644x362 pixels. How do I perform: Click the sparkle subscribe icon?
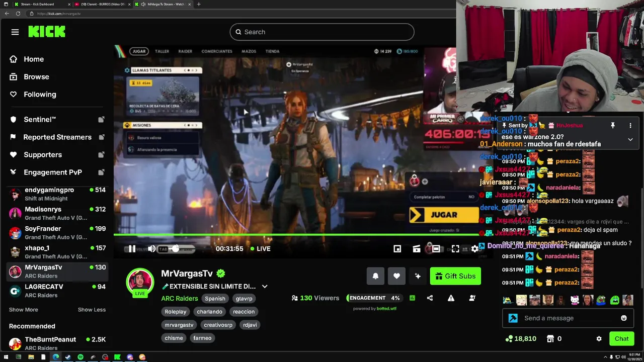pos(418,276)
